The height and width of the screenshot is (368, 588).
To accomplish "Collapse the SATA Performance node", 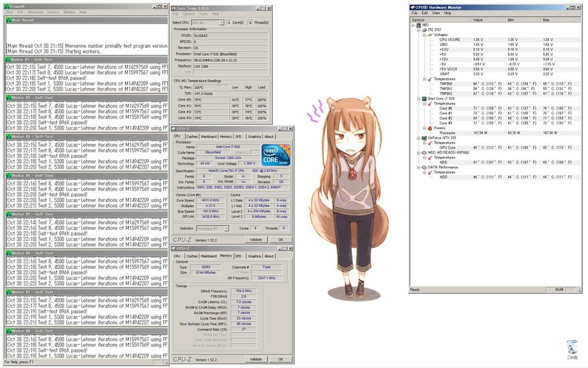I will pos(419,167).
